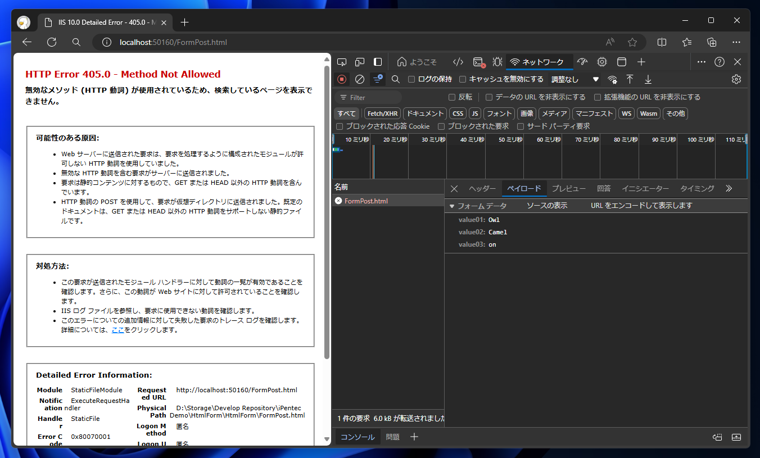Toggle device emulation icon in DevTools
This screenshot has width=760, height=458.
click(360, 62)
